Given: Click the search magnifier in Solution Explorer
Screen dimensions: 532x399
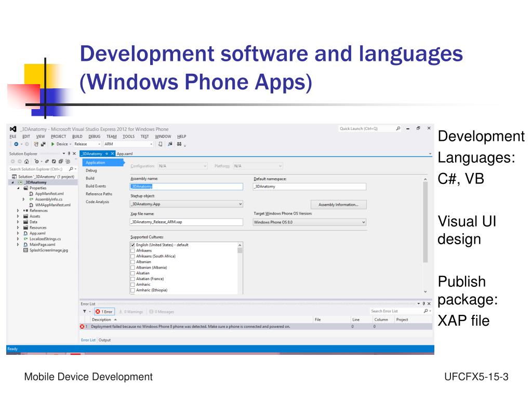Looking at the screenshot, I should coord(71,169).
